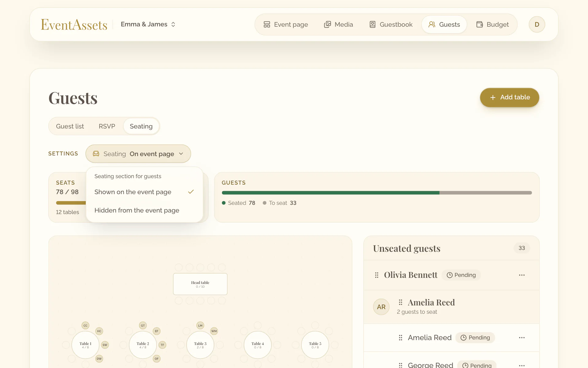Screen dimensions: 588x368
Task: Click the LM seat at Table 3
Action: (x=200, y=325)
